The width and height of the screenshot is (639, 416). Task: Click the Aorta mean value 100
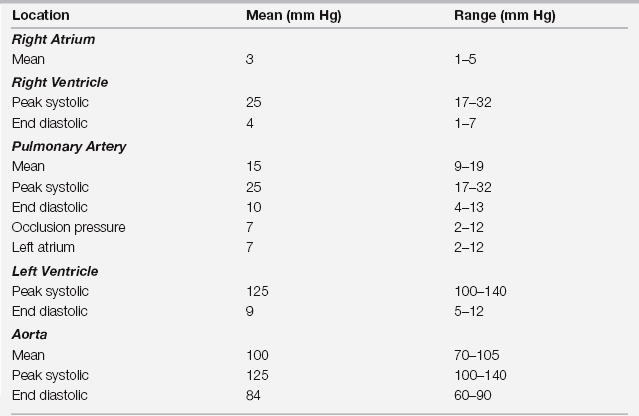(257, 355)
